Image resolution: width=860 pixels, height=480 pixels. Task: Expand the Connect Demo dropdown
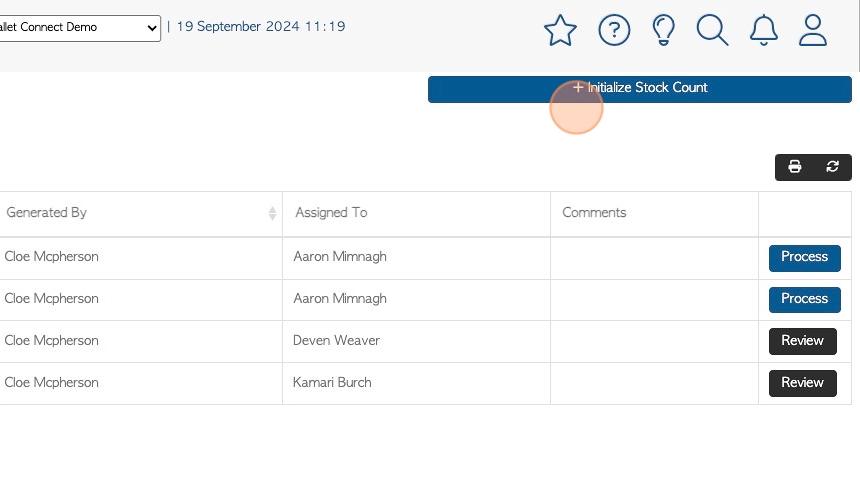coord(80,28)
